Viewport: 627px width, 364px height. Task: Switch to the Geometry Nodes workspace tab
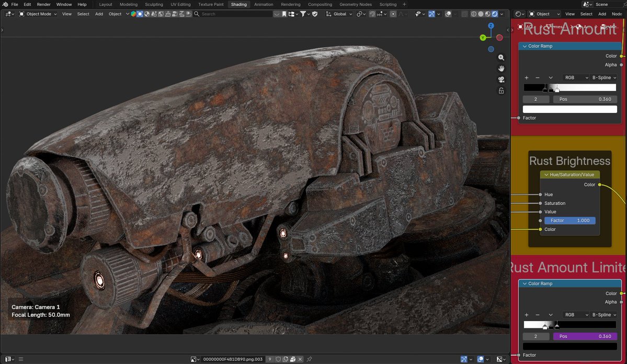pyautogui.click(x=356, y=4)
